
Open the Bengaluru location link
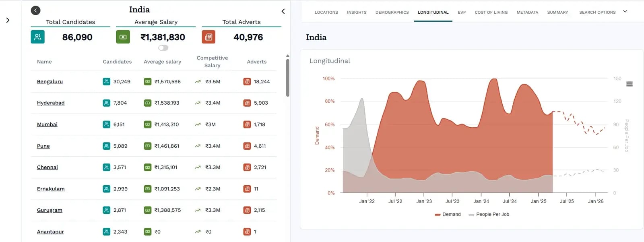click(50, 82)
